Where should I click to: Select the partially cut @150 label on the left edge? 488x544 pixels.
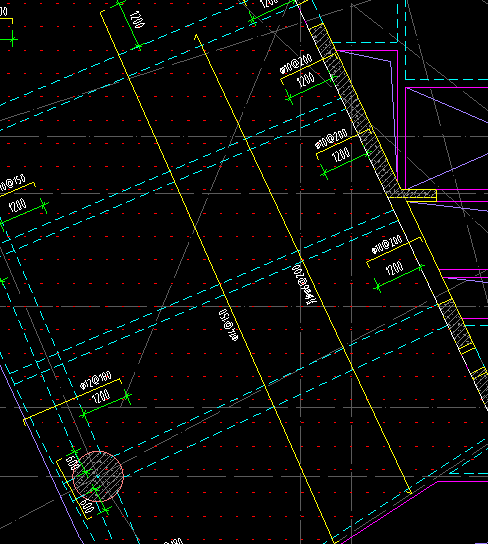[x=12, y=184]
